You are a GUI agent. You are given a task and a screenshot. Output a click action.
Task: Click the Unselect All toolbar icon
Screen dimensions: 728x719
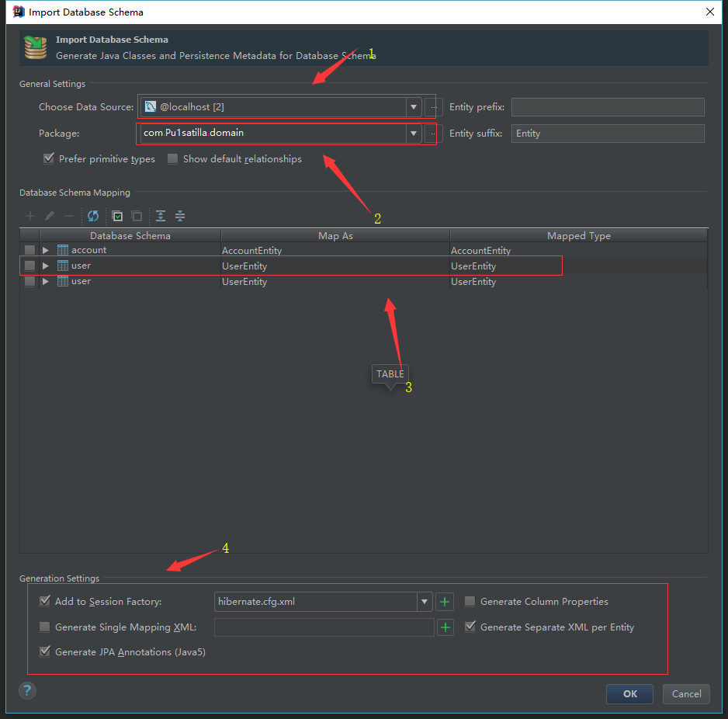click(x=137, y=217)
